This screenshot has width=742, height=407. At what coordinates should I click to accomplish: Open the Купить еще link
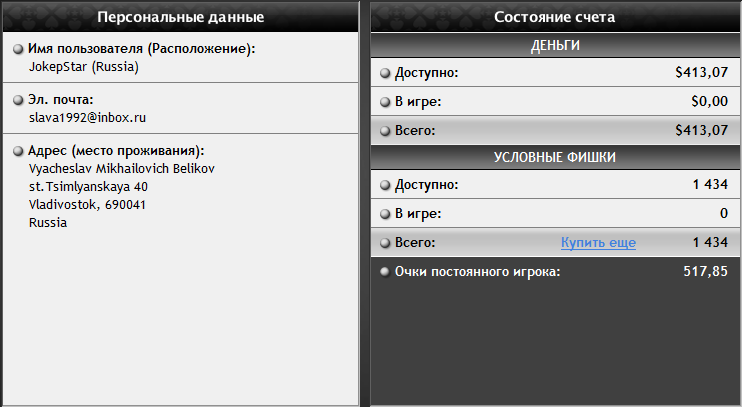coord(598,243)
